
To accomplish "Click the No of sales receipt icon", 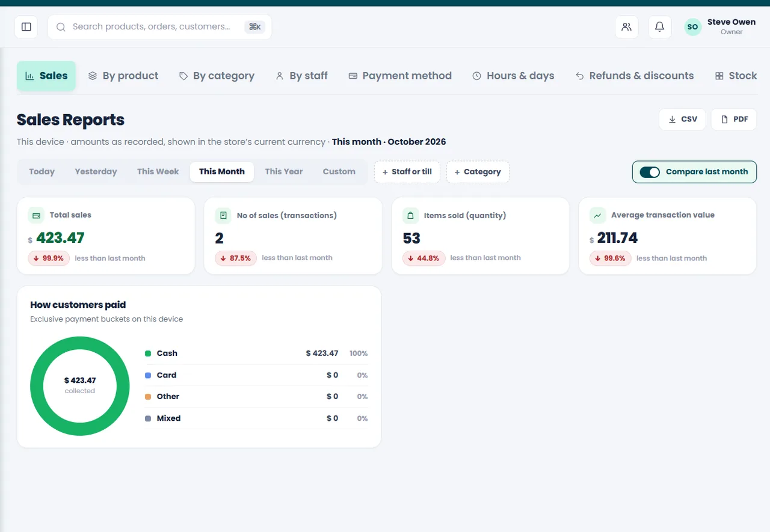I will [x=223, y=215].
